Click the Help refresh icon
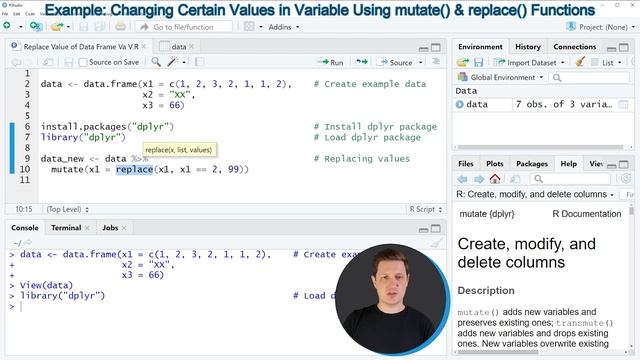The width and height of the screenshot is (640, 360). coord(626,179)
